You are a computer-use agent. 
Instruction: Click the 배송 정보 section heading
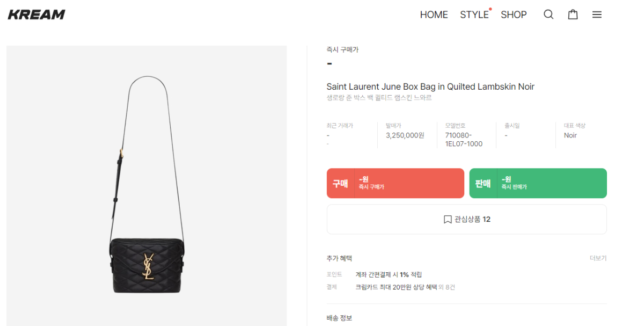coord(339,318)
